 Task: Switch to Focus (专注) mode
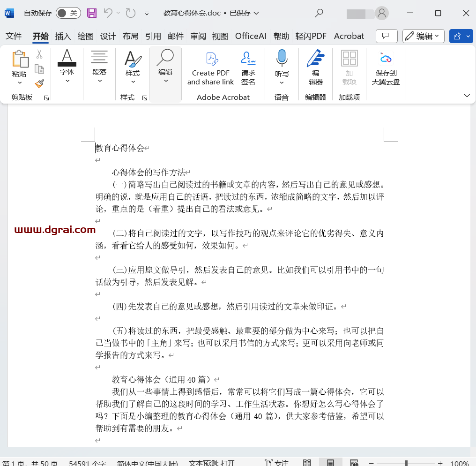[276, 463]
